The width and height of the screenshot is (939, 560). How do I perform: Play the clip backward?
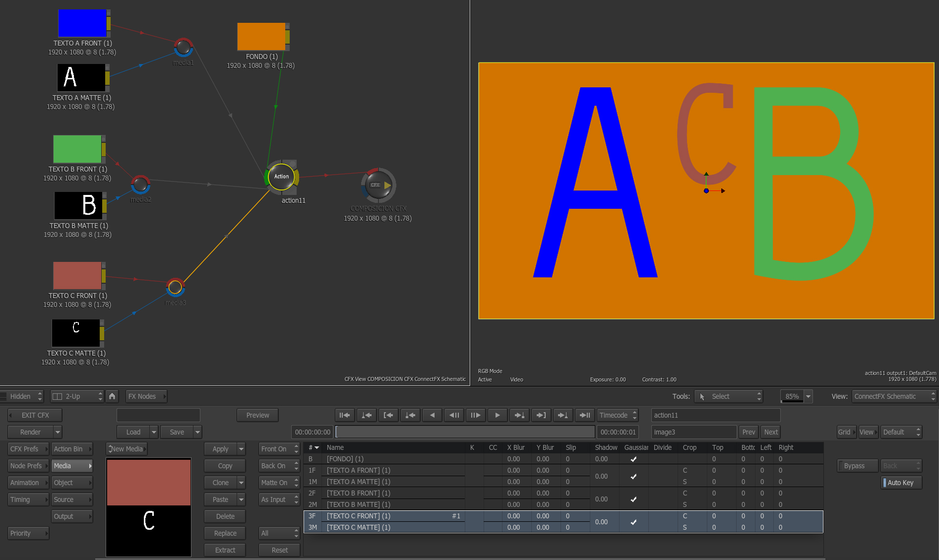pos(432,415)
